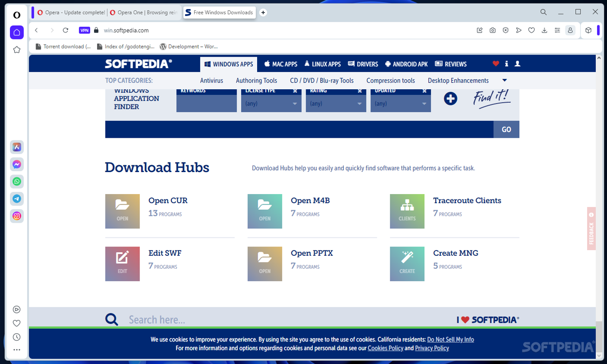Open the DRIVERS section
Viewport: 607px width, 364px height.
pos(362,64)
